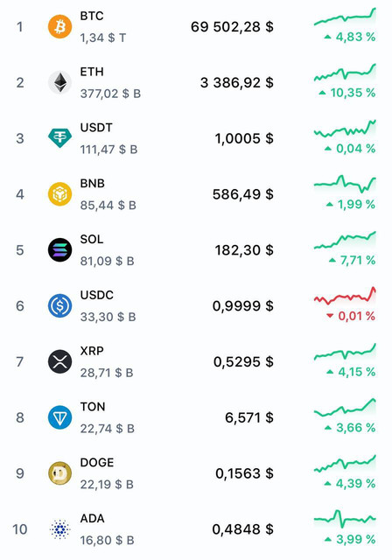This screenshot has height=560, width=392.
Task: View the red USDC sparkline chart
Action: pyautogui.click(x=345, y=296)
